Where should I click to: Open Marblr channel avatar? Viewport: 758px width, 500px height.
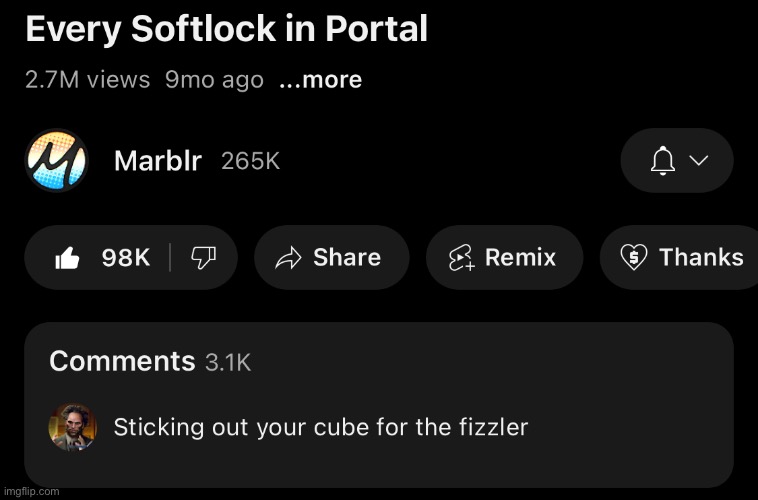click(x=57, y=161)
